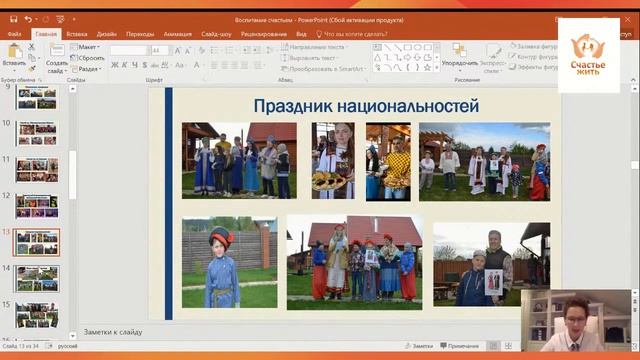
Task: Toggle Bold (Ж) formatting
Action: point(115,65)
